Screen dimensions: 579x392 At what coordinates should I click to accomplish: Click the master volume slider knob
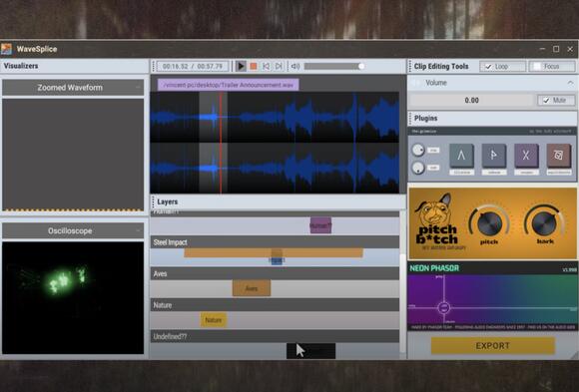361,66
